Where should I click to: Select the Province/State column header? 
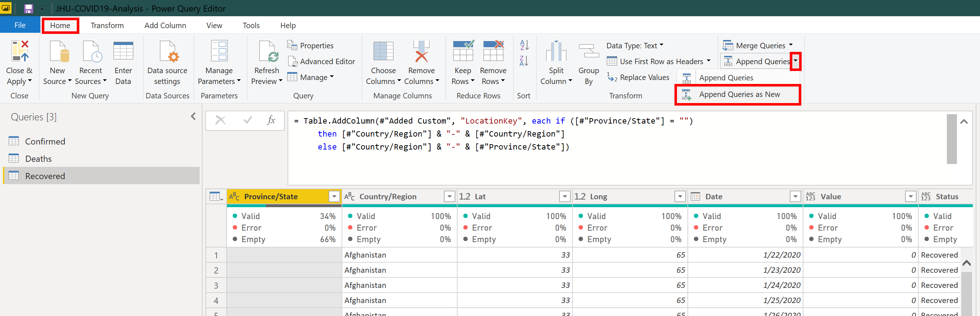click(x=284, y=197)
